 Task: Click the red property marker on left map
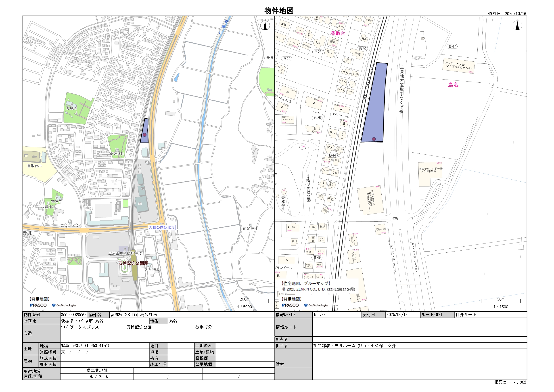pyautogui.click(x=144, y=135)
